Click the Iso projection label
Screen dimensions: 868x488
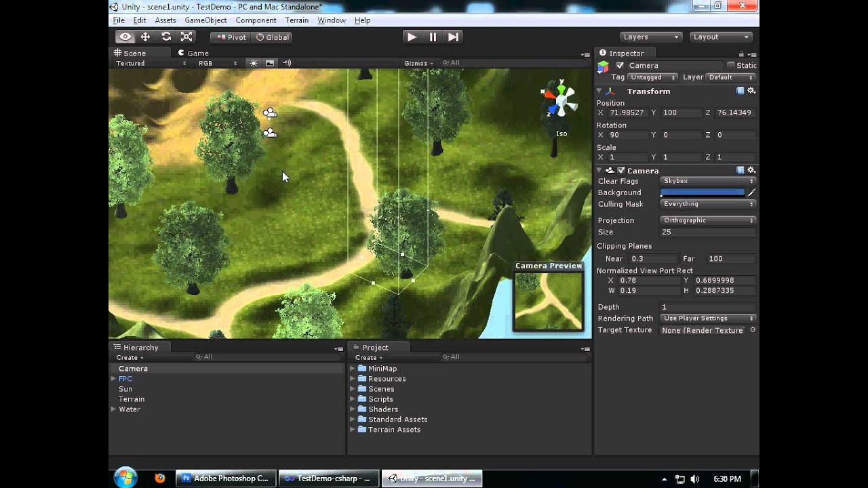click(x=561, y=134)
